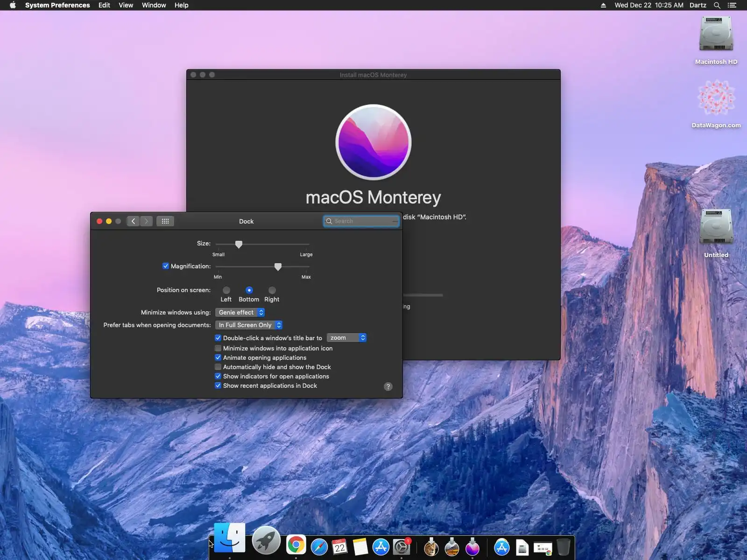The width and height of the screenshot is (747, 560).
Task: Open Google Chrome from the Dock
Action: click(x=296, y=545)
